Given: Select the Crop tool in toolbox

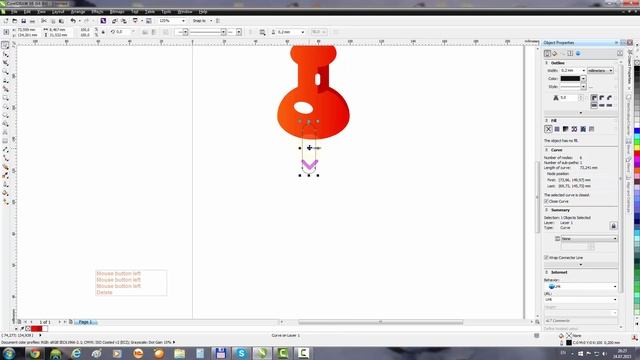Looking at the screenshot, I should coord(6,63).
